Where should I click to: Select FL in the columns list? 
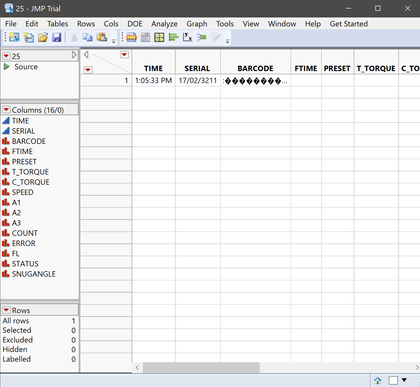coord(16,254)
